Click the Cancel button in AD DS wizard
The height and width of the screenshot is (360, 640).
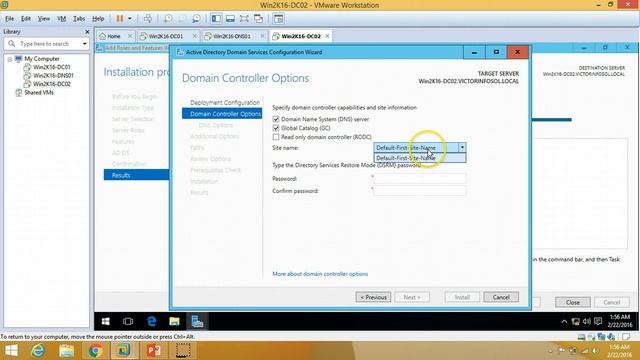click(501, 297)
